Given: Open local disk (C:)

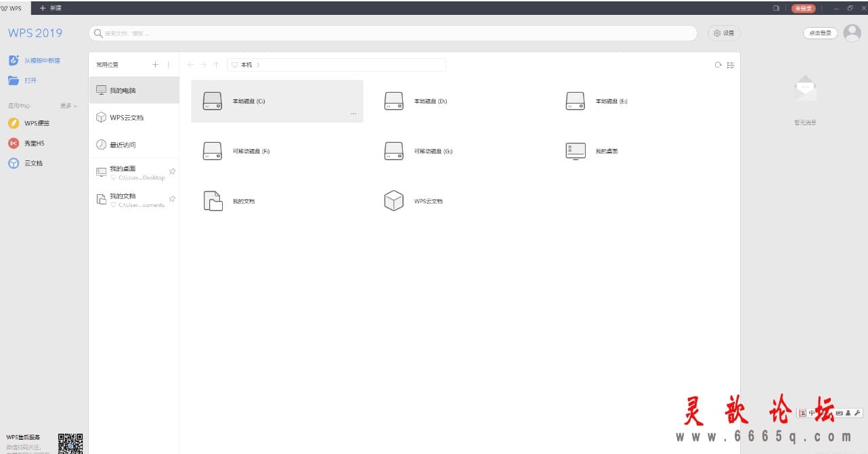Looking at the screenshot, I should [277, 101].
